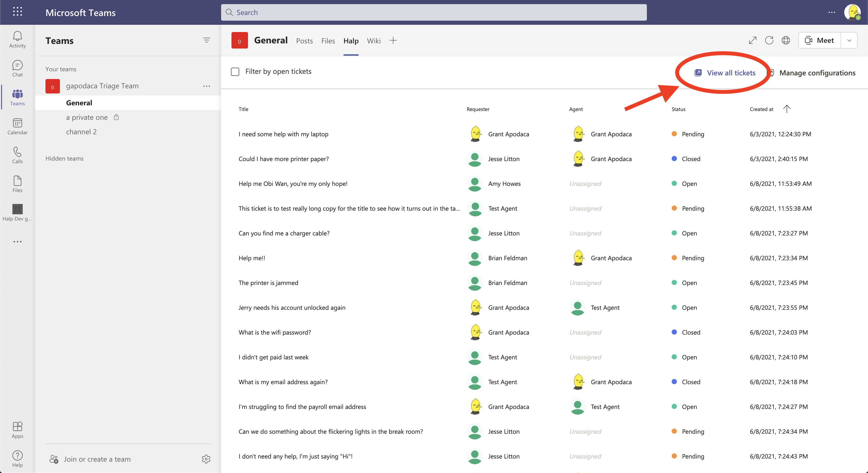Expand the Meet options dropdown arrow

click(x=849, y=40)
